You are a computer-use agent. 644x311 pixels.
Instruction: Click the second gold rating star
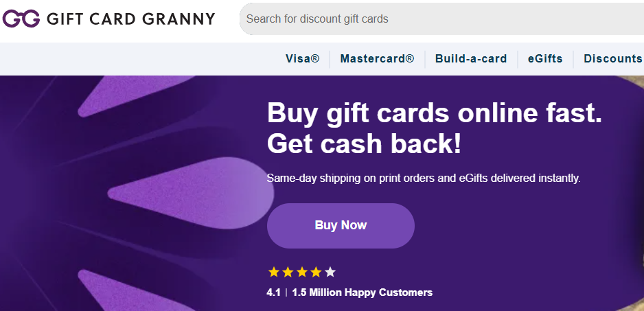click(x=288, y=272)
